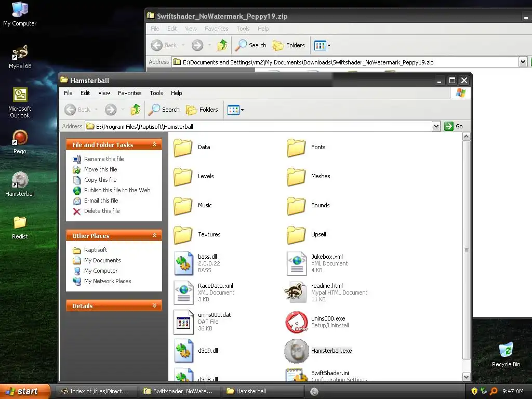Click the security shield tray icon
The width and height of the screenshot is (532, 399).
click(474, 391)
